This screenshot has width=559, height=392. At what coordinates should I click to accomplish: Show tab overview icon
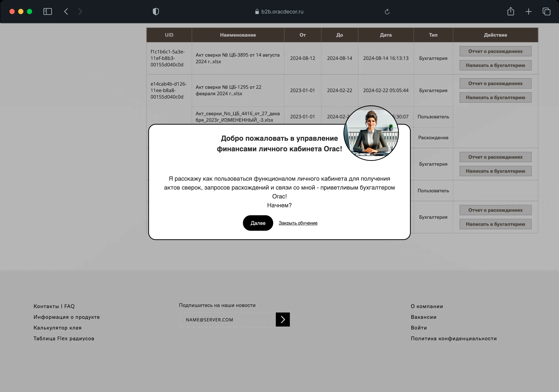coord(546,11)
